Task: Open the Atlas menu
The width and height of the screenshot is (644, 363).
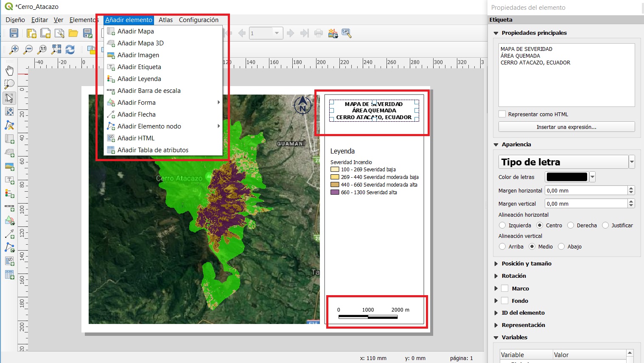Action: tap(165, 20)
